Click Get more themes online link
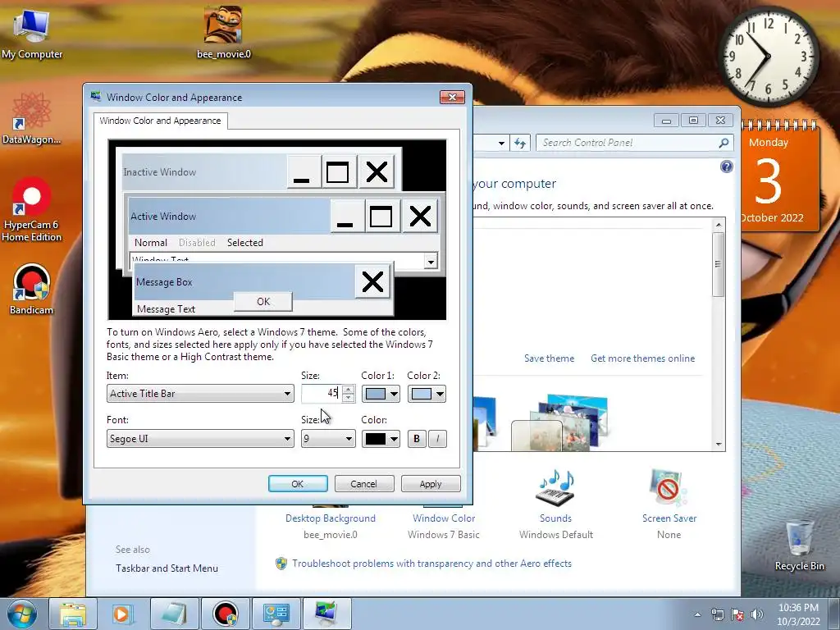This screenshot has height=630, width=840. point(642,358)
